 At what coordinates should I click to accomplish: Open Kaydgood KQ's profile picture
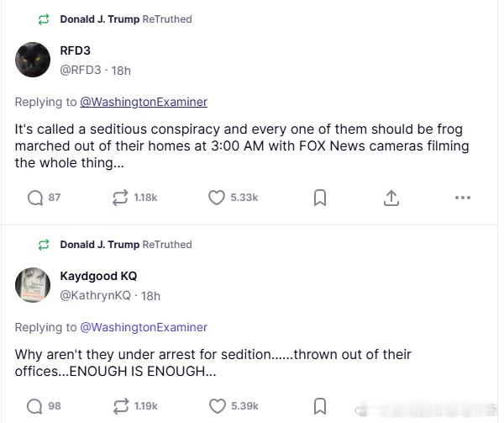(x=33, y=285)
